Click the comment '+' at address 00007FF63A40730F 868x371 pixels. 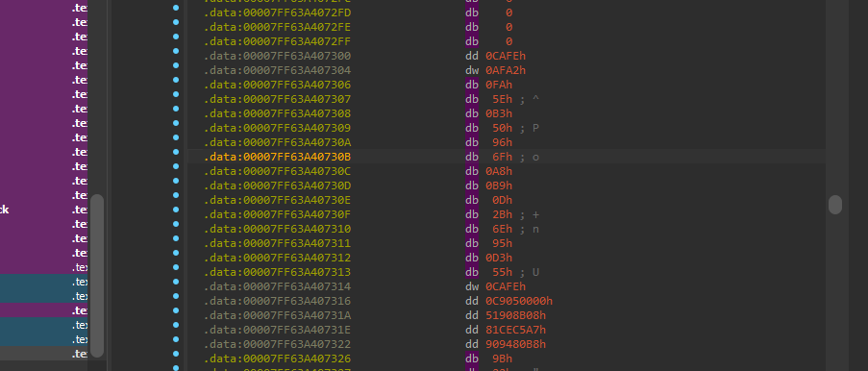click(x=535, y=215)
